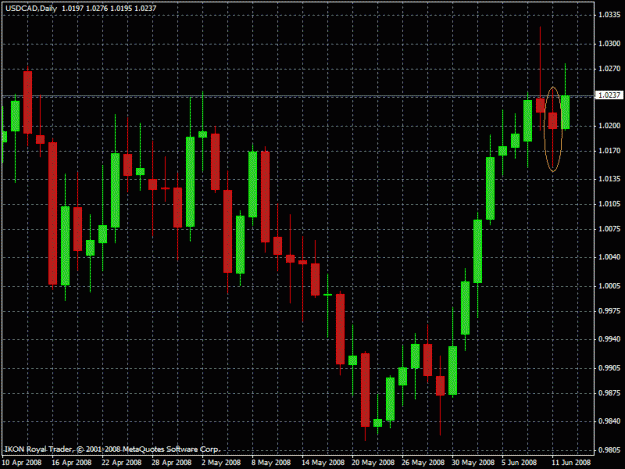
Task: Select the 0.9975 price level label
Action: tap(609, 311)
